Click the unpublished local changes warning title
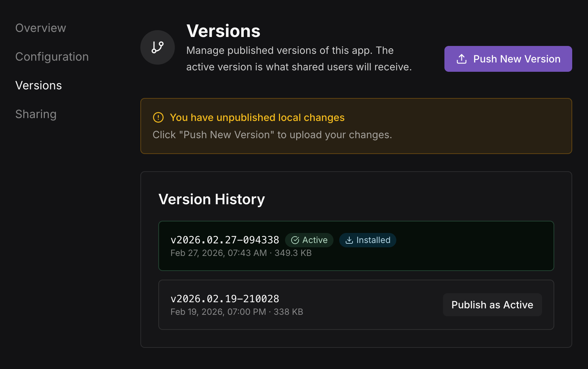 coord(257,117)
